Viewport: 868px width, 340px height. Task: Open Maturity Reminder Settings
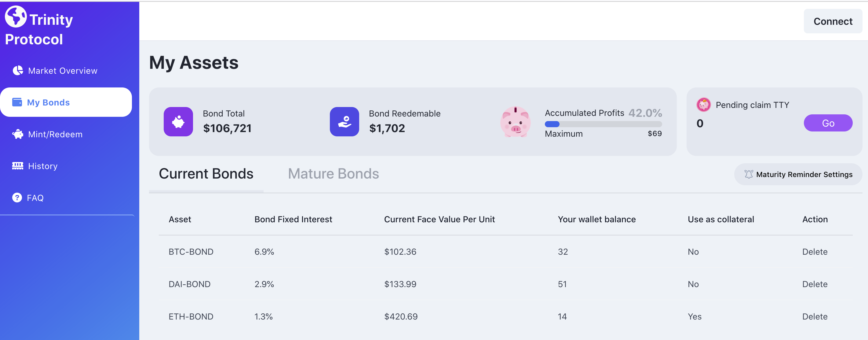click(804, 174)
